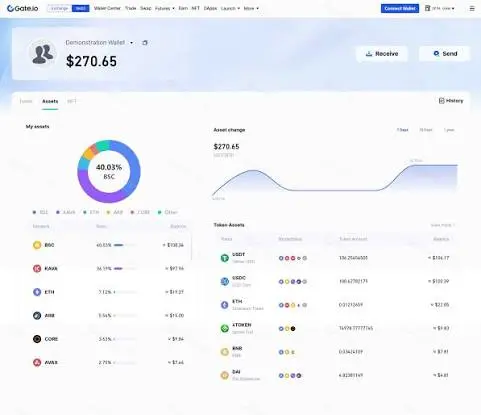Click the Token Assets heading

[x=229, y=225]
